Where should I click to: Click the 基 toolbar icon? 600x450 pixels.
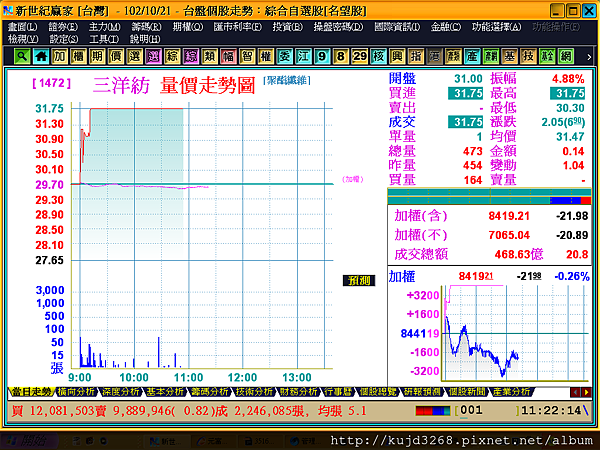(x=509, y=57)
